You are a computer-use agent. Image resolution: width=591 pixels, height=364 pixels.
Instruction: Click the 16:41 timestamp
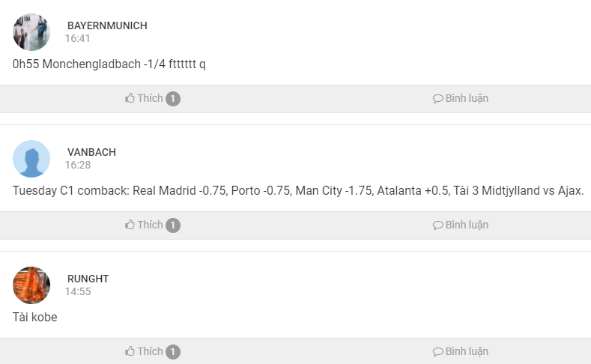78,38
